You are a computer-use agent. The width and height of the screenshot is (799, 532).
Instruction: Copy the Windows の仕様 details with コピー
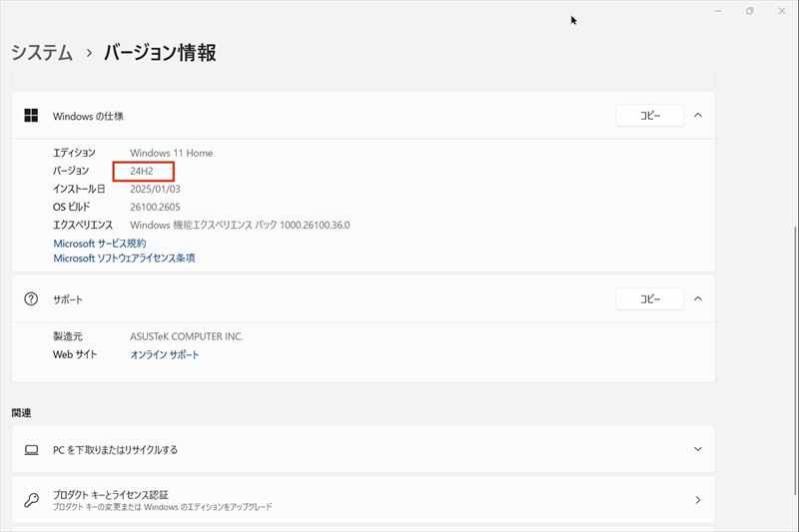tap(650, 116)
